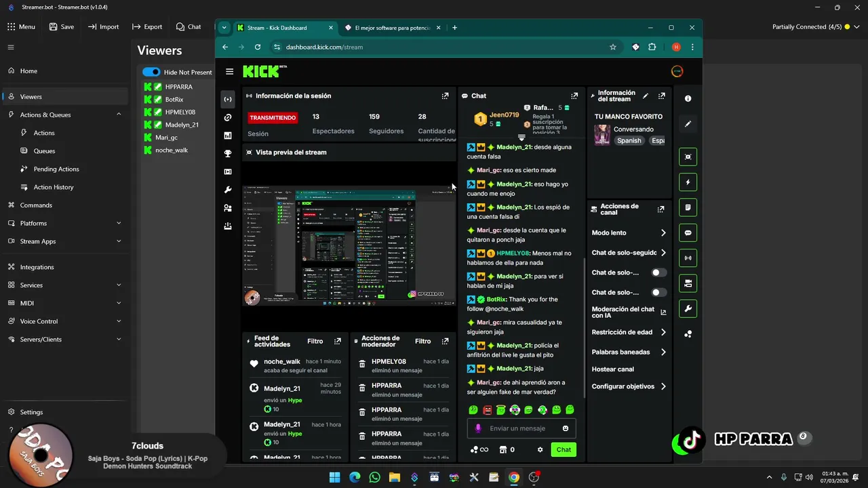Click the microphone icon in chat message box
868x488 pixels.
(x=478, y=428)
